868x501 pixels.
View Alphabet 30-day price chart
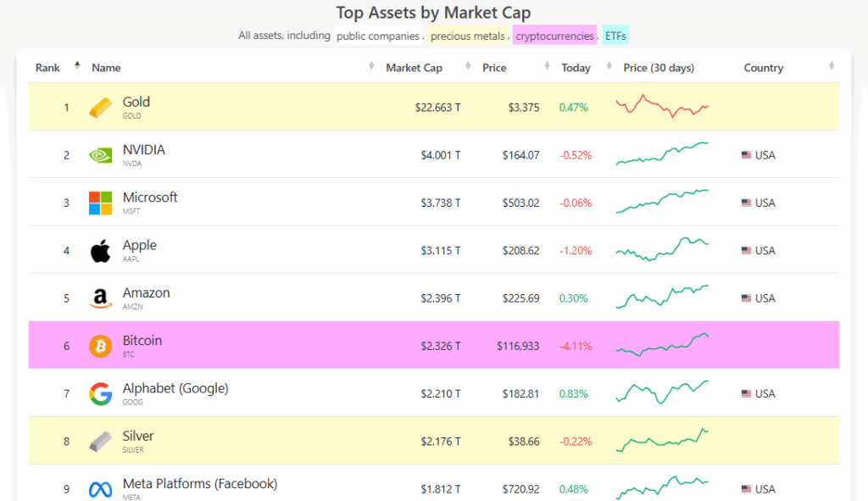(662, 392)
